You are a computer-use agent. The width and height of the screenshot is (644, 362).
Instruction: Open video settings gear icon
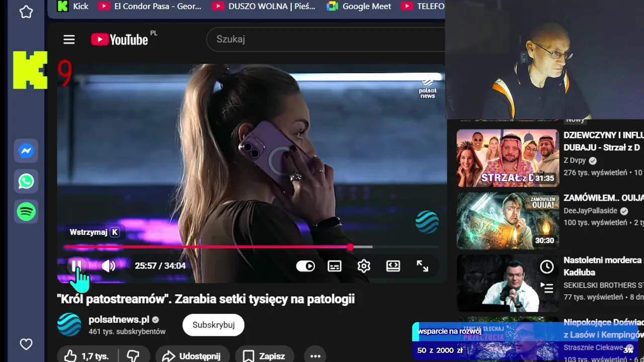[364, 266]
